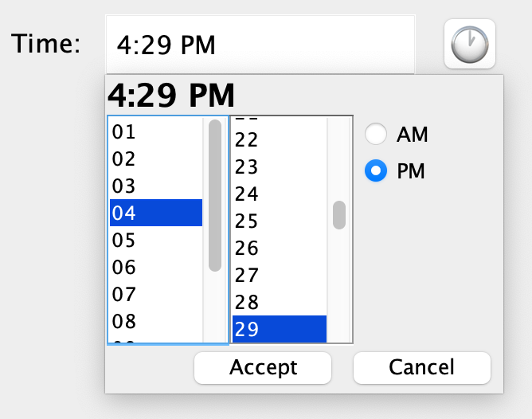Click the minutes list scrollbar thumb
The width and height of the screenshot is (532, 419).
(x=339, y=215)
